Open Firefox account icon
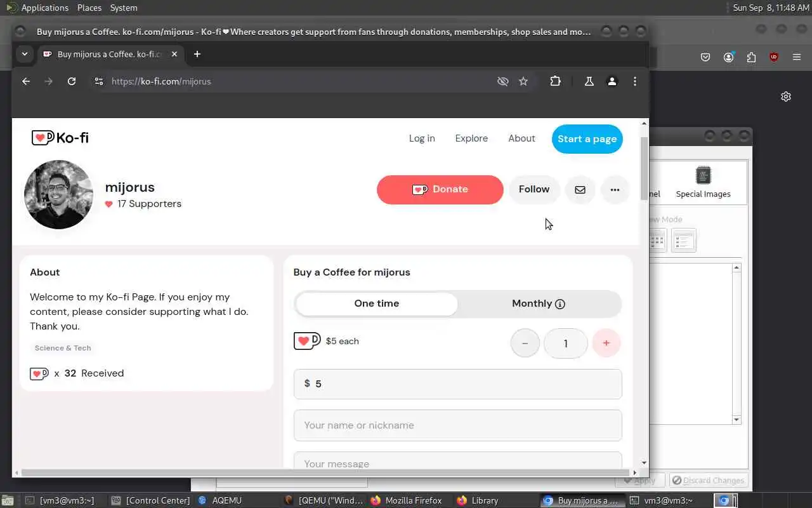 (728, 57)
